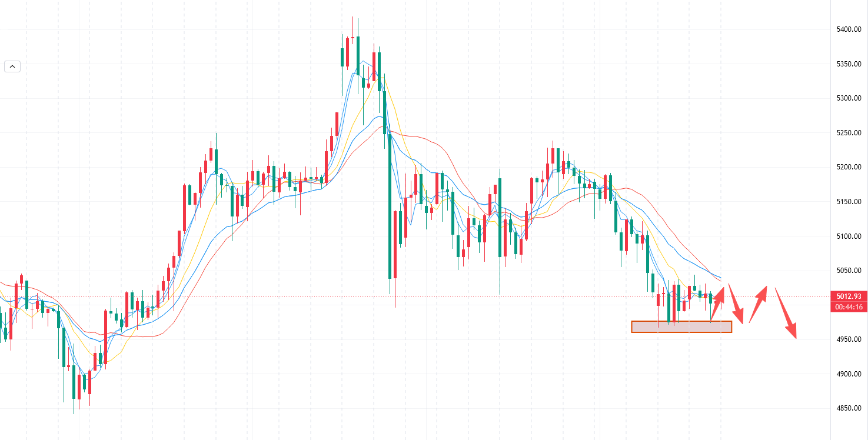Click the current price label 5012.93

tap(849, 296)
